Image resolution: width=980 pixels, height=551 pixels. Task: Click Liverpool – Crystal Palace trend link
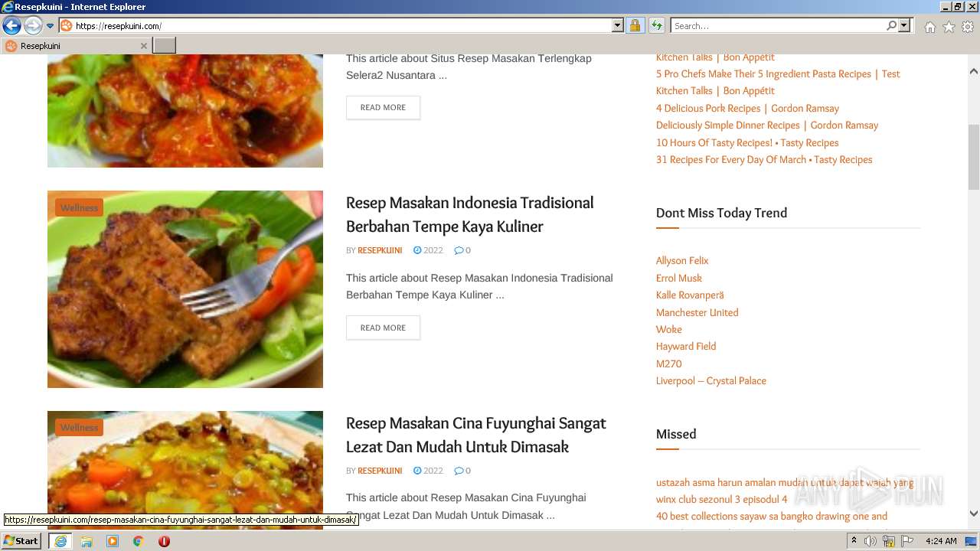711,381
